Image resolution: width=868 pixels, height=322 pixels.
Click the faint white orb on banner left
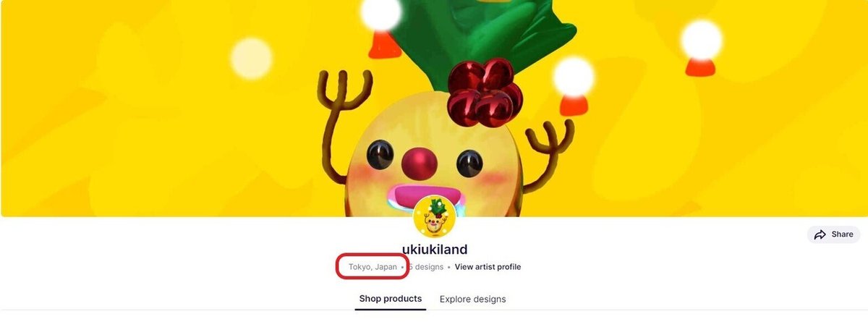click(251, 59)
